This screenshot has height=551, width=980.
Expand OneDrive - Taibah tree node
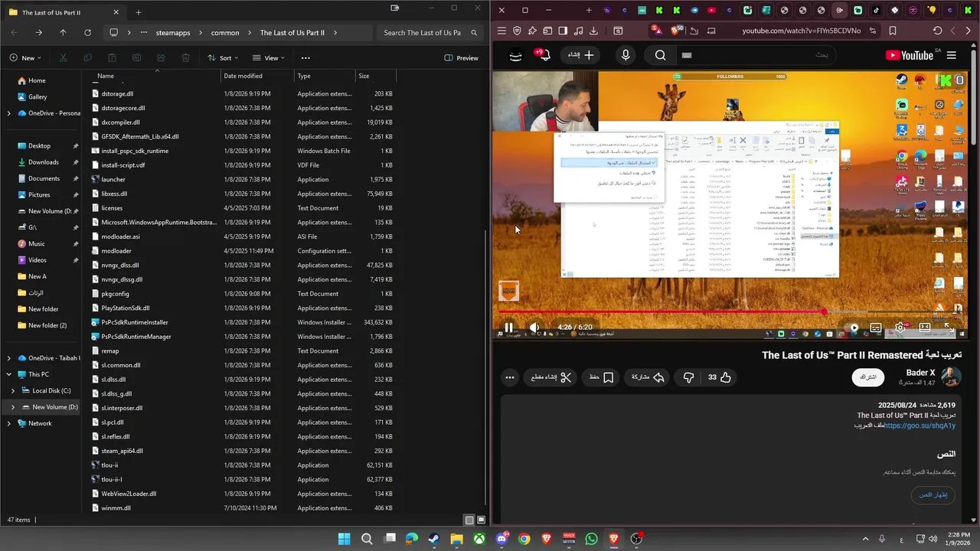click(x=9, y=358)
